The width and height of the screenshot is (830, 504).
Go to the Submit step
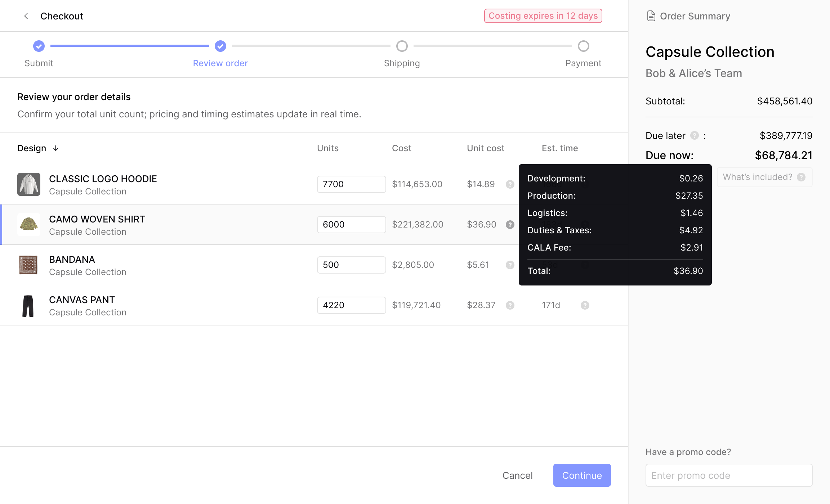pyautogui.click(x=39, y=46)
